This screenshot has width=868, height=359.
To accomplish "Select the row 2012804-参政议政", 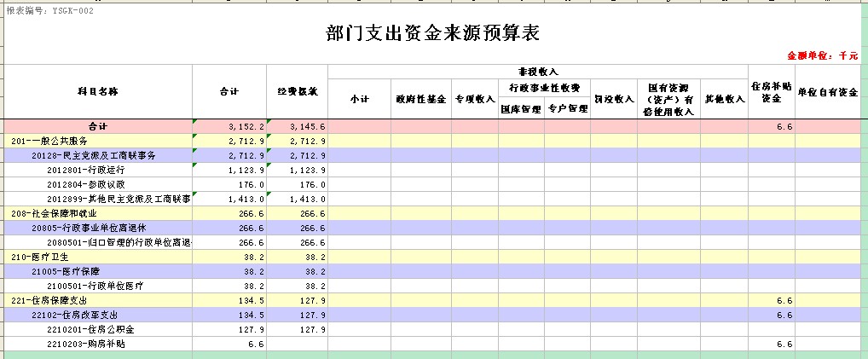I will pyautogui.click(x=434, y=184).
